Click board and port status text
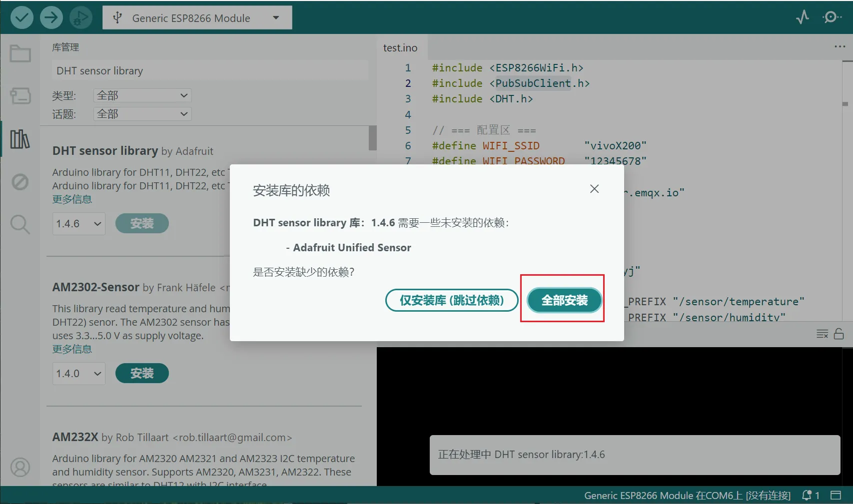The height and width of the screenshot is (504, 853). pos(687,496)
